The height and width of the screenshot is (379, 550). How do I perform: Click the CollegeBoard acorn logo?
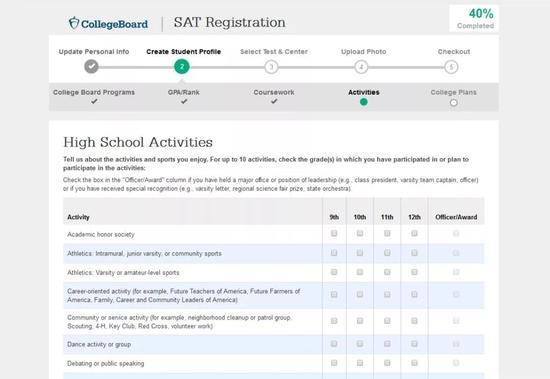(x=74, y=23)
